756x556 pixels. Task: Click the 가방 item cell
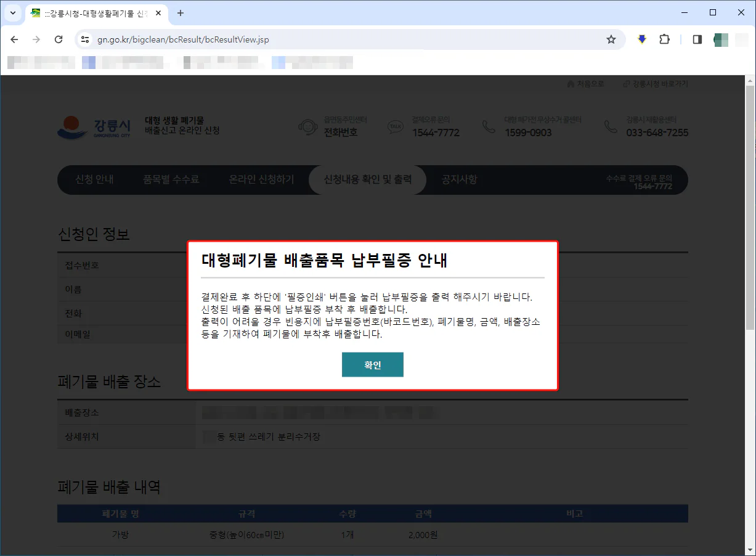[120, 534]
